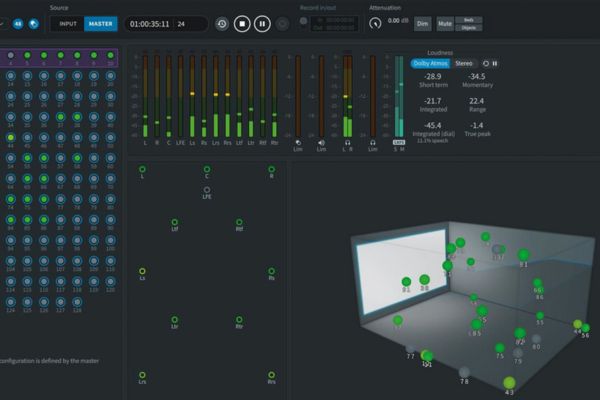Screen dimensions: 600x400
Task: Switch source to INPUT
Action: pos(66,23)
